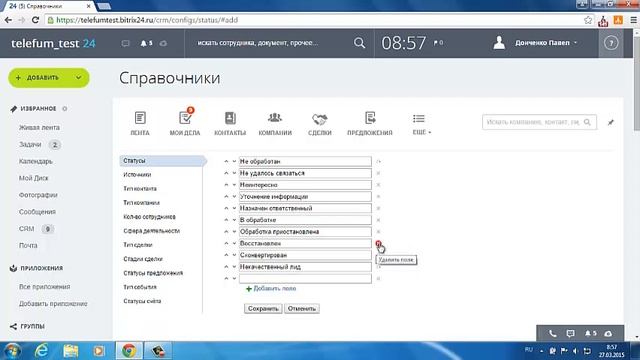Delete the Назначен ответственный field
The width and height of the screenshot is (640, 360).
pyautogui.click(x=378, y=208)
